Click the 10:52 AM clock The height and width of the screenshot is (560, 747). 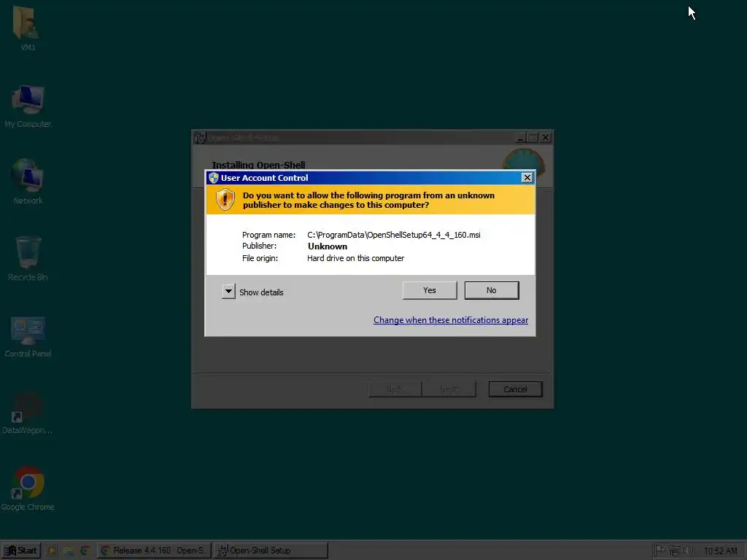(720, 551)
